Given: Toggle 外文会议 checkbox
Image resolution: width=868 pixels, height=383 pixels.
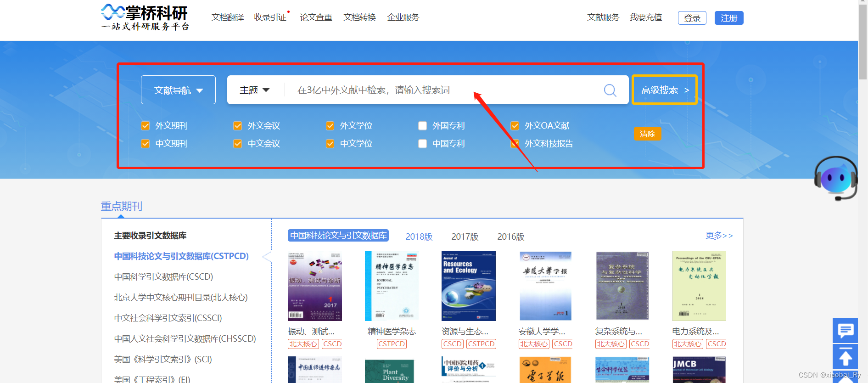Looking at the screenshot, I should tap(238, 126).
